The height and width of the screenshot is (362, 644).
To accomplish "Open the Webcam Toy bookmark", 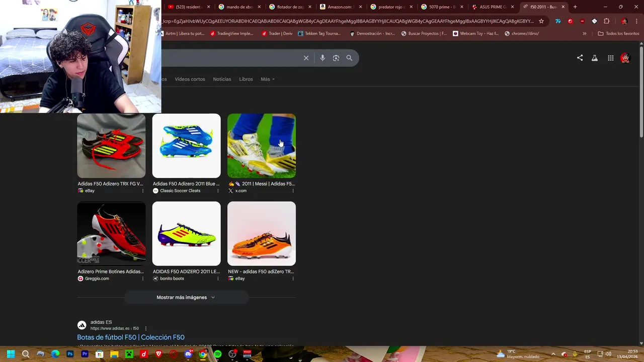I will pos(475,34).
